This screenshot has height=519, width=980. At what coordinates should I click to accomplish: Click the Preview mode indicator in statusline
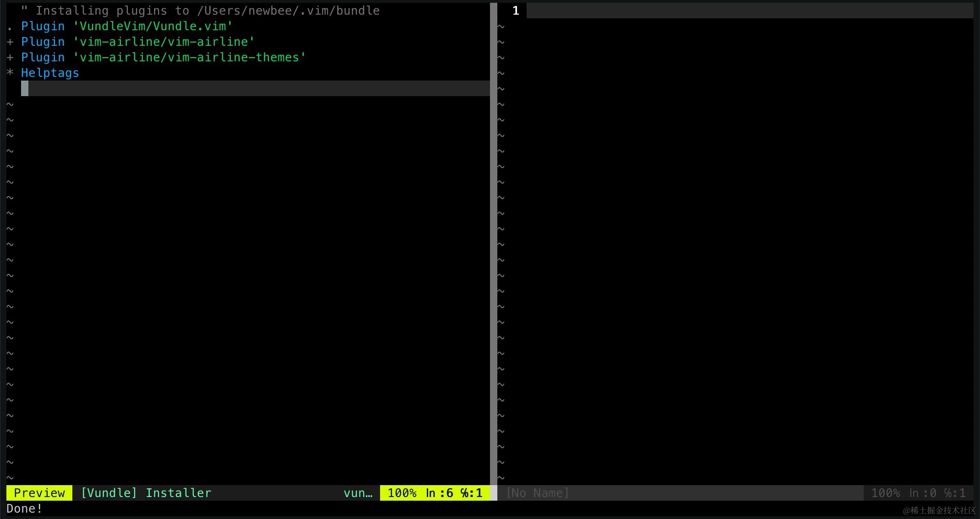(x=39, y=493)
